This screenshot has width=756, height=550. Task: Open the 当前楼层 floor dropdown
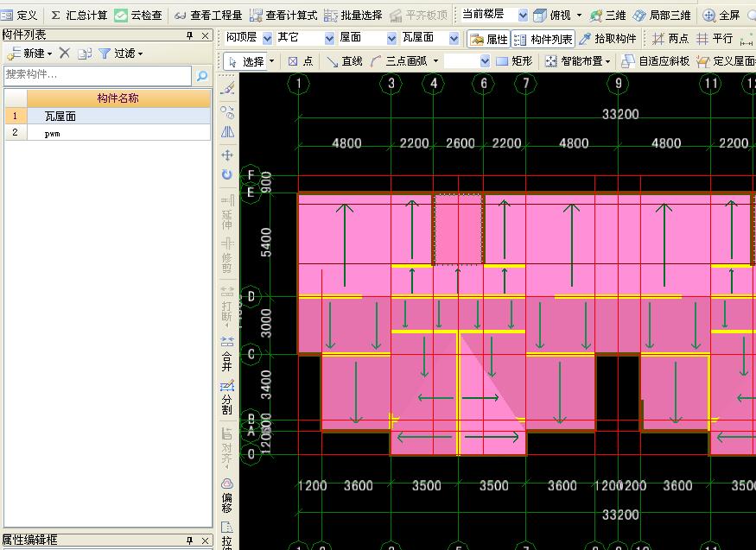coord(523,16)
